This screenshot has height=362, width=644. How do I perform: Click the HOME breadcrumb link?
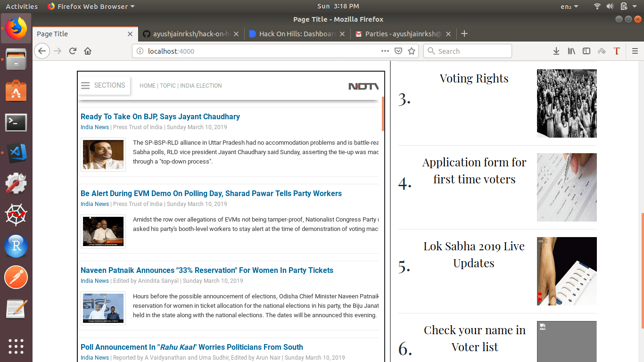coord(148,86)
